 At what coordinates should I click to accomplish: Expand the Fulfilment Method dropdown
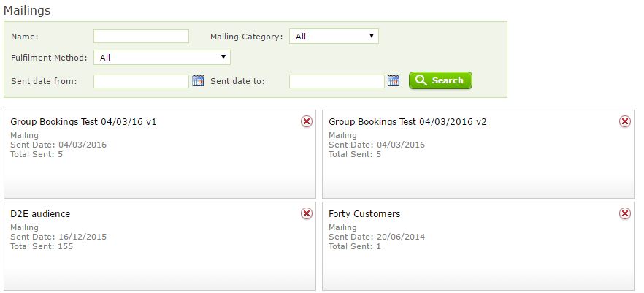(162, 58)
